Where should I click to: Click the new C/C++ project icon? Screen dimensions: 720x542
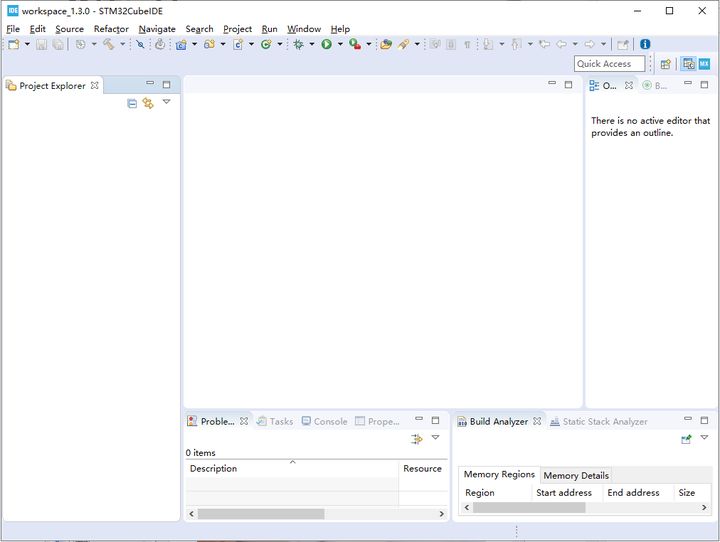coord(181,45)
